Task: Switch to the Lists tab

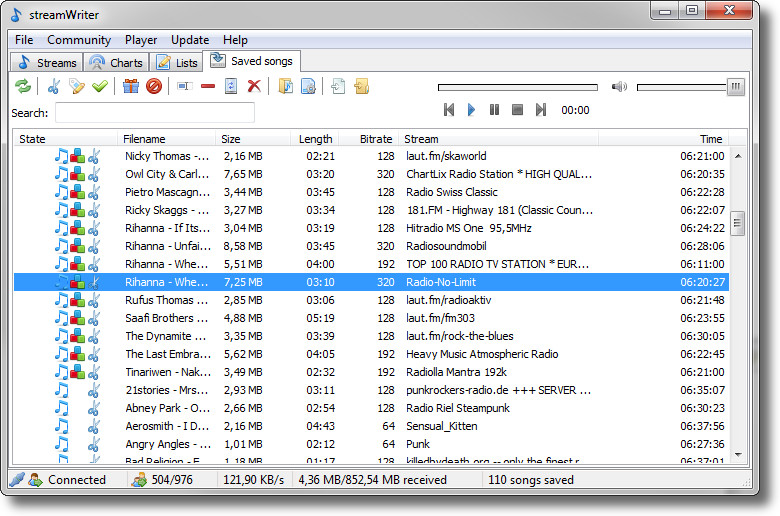Action: click(x=177, y=63)
